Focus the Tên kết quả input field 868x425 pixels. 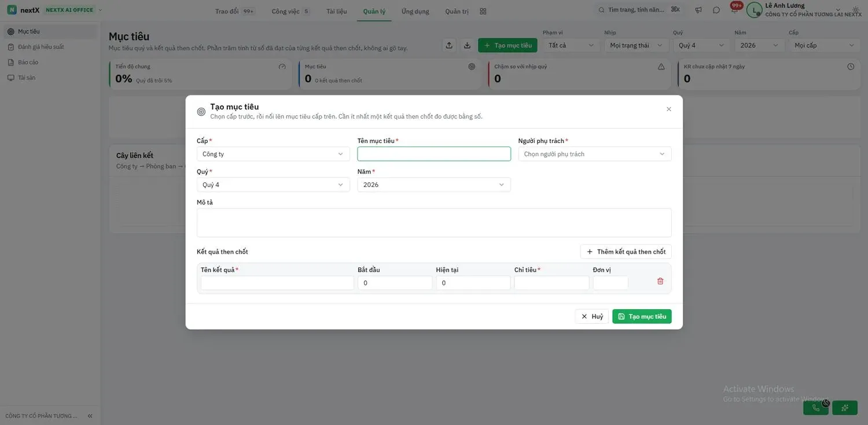click(277, 283)
